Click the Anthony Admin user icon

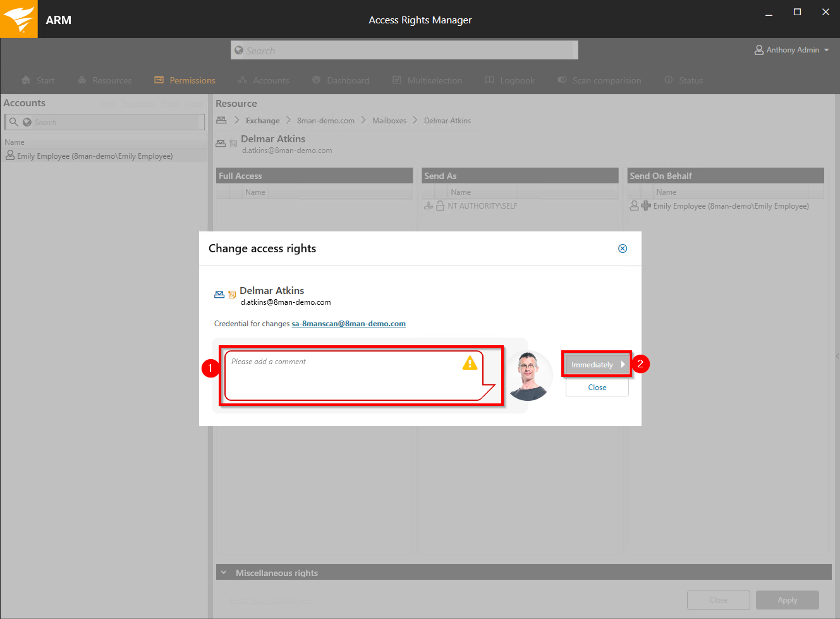click(x=759, y=50)
